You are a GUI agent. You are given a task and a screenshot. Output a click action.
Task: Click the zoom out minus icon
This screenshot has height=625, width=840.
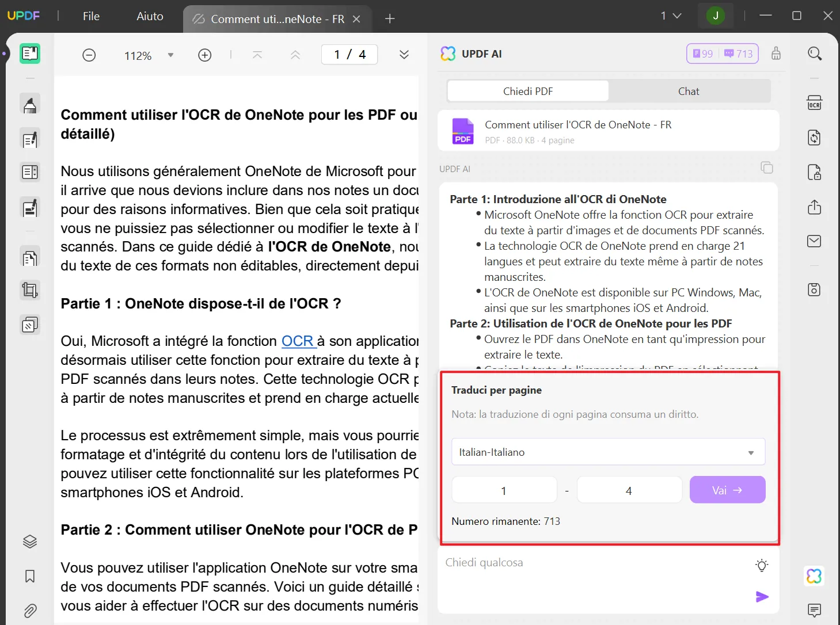89,55
